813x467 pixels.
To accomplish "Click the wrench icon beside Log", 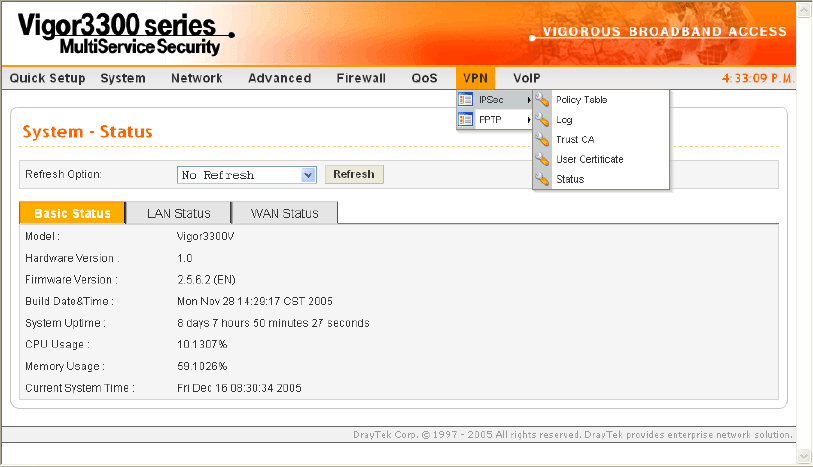I will pyautogui.click(x=543, y=120).
